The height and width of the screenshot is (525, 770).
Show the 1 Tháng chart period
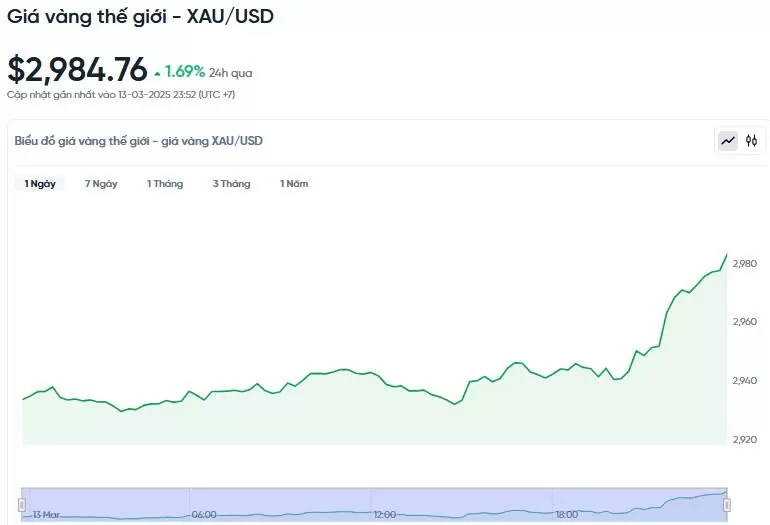pyautogui.click(x=165, y=184)
